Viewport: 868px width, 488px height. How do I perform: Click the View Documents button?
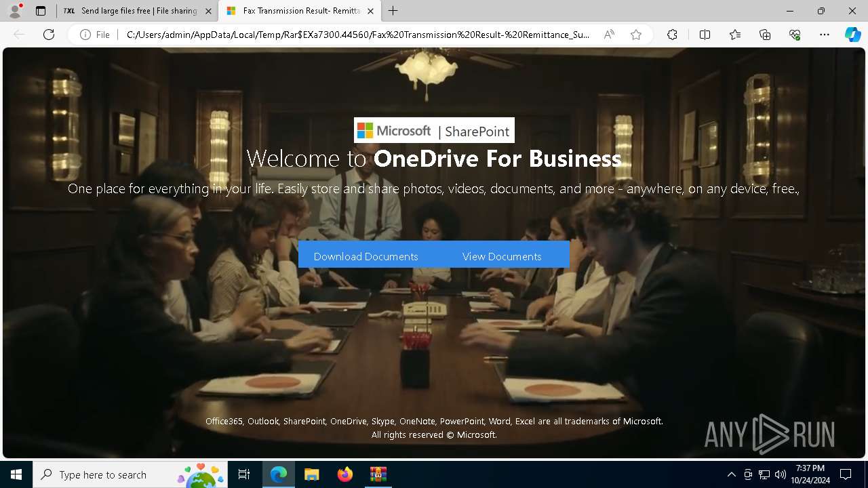[x=502, y=256]
